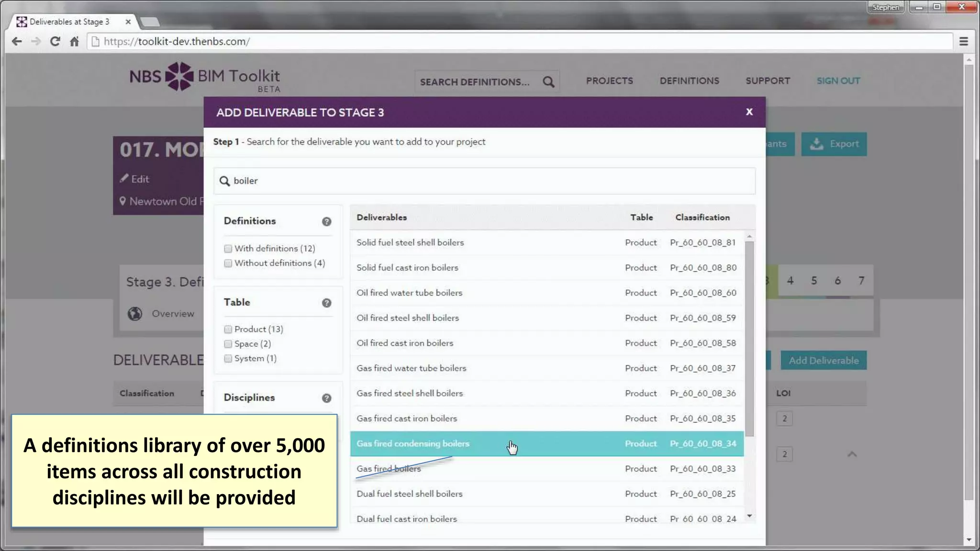The width and height of the screenshot is (980, 551).
Task: Click the collapse chevron beside LOI row
Action: [x=852, y=454]
